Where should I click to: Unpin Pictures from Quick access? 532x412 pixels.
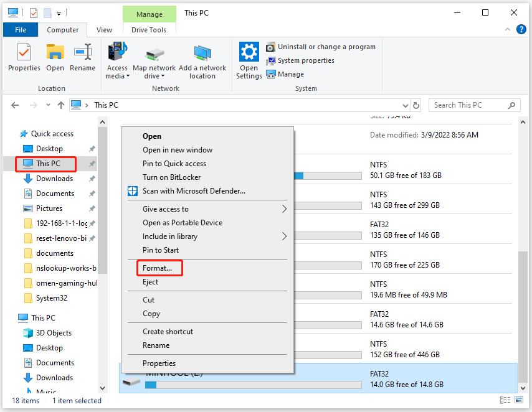pos(93,208)
